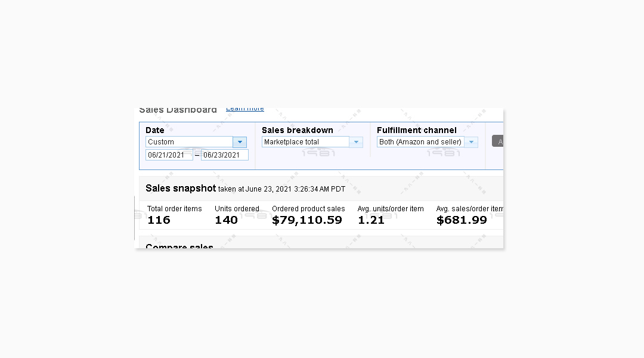Screen dimensions: 644x358
Task: Open the Fulfillment channel dropdown arrow
Action: click(471, 142)
